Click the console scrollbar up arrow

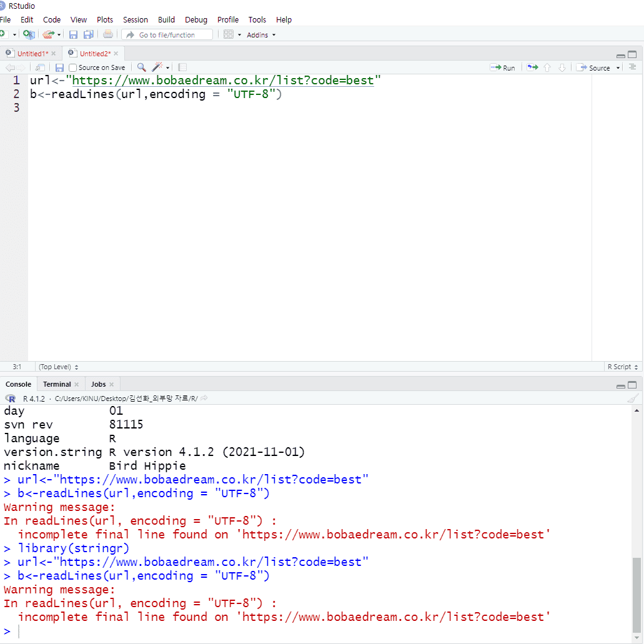637,411
